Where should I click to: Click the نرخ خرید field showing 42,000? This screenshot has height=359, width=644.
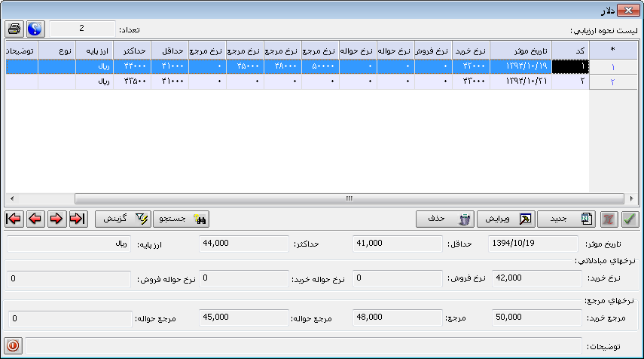click(536, 278)
